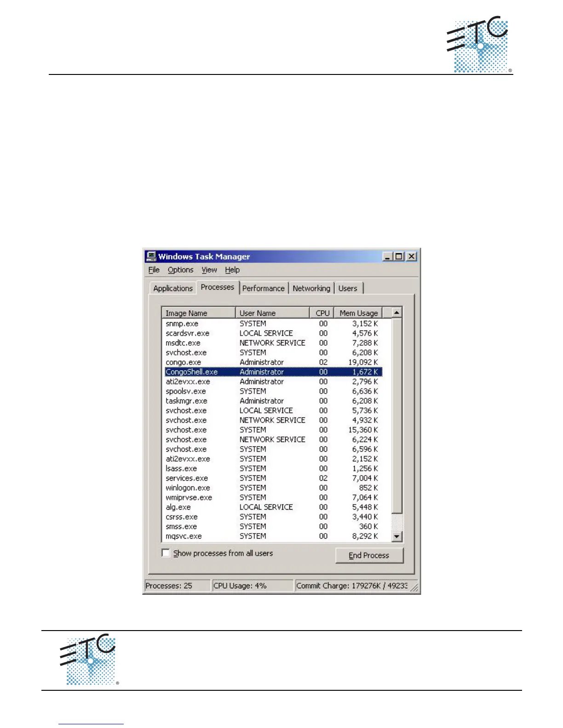
Task: Click Commit Charge status entry
Action: pyautogui.click(x=352, y=586)
